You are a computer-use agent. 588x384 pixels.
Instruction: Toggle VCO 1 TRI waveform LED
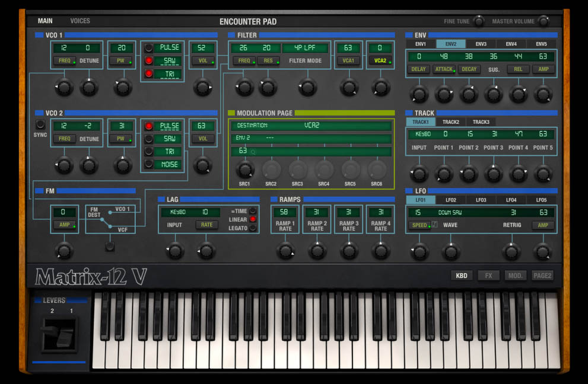tap(149, 73)
